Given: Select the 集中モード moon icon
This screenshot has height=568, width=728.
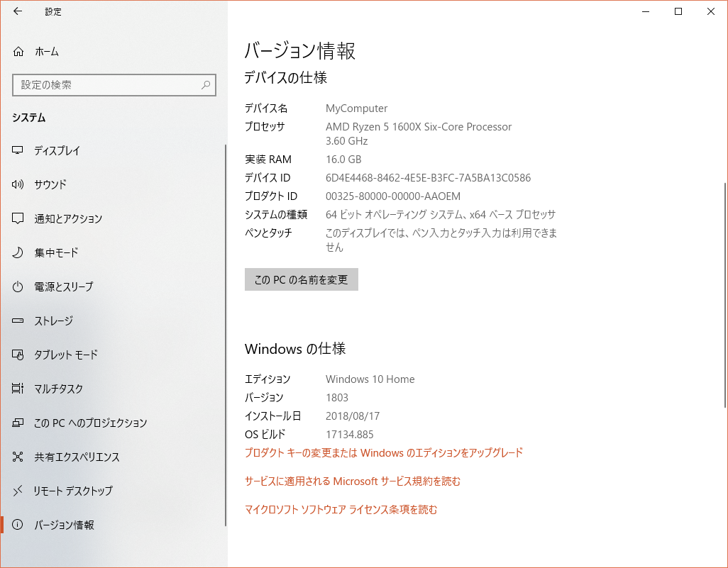Looking at the screenshot, I should (x=18, y=252).
